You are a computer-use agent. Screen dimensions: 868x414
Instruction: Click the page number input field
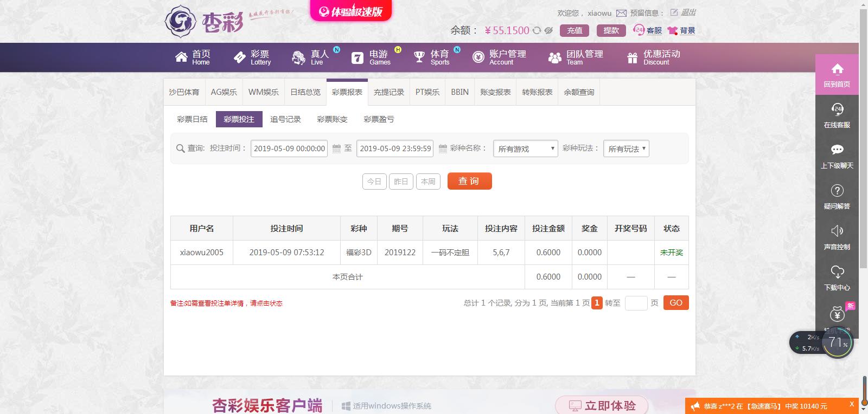point(636,303)
